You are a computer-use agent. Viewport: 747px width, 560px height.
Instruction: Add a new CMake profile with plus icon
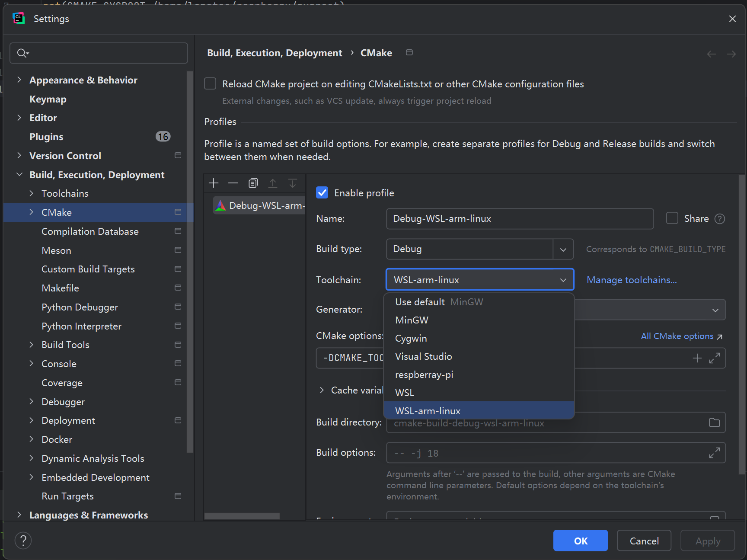tap(214, 183)
